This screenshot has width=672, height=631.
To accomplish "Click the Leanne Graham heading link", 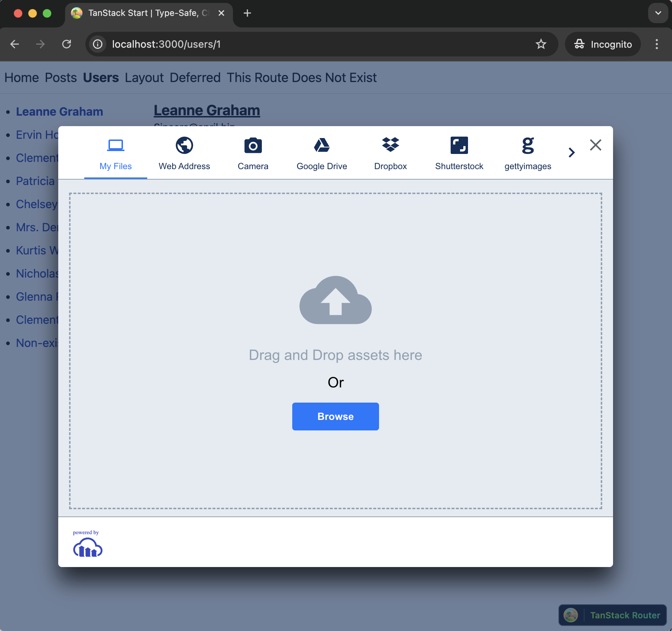I will (x=207, y=111).
